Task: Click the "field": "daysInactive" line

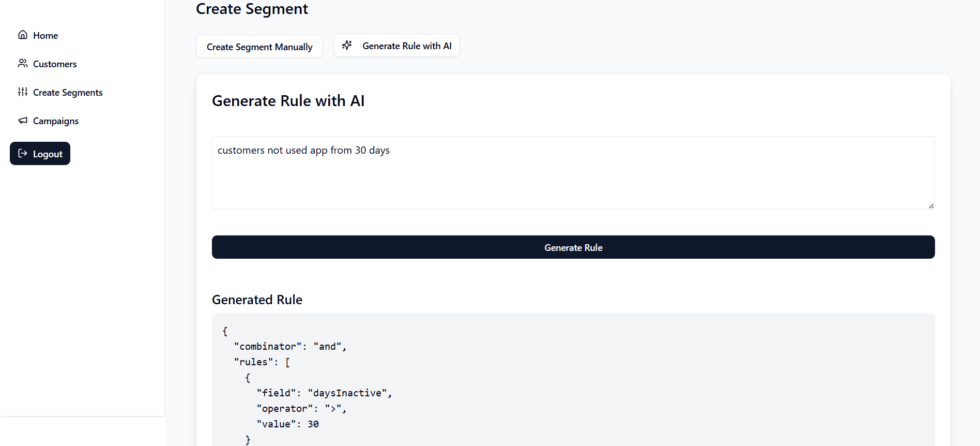Action: (x=324, y=393)
